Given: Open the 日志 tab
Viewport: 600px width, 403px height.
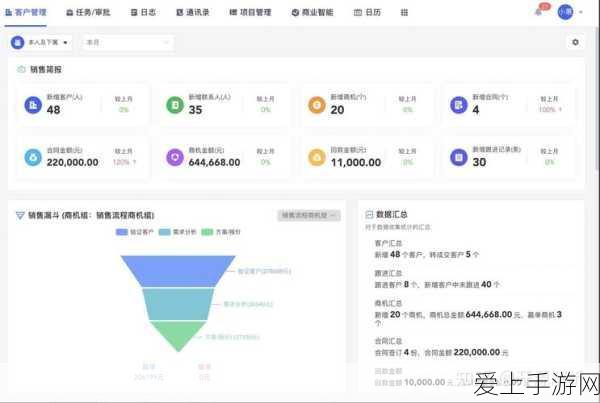Looking at the screenshot, I should pos(143,12).
